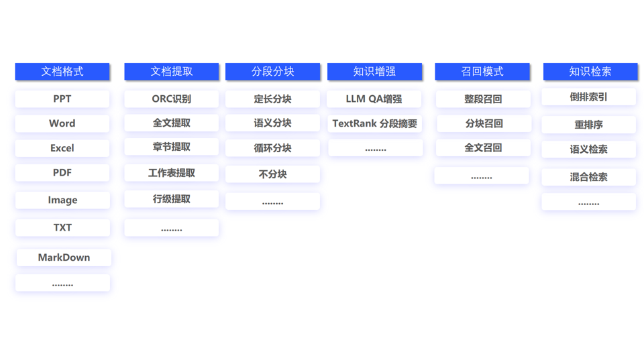Select the TXT format box
Viewport: 644px width, 362px height.
tap(62, 227)
